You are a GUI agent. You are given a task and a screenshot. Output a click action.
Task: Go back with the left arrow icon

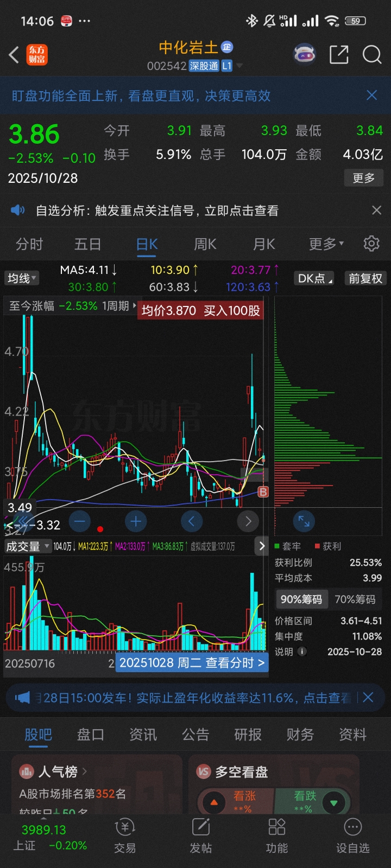coord(14,55)
